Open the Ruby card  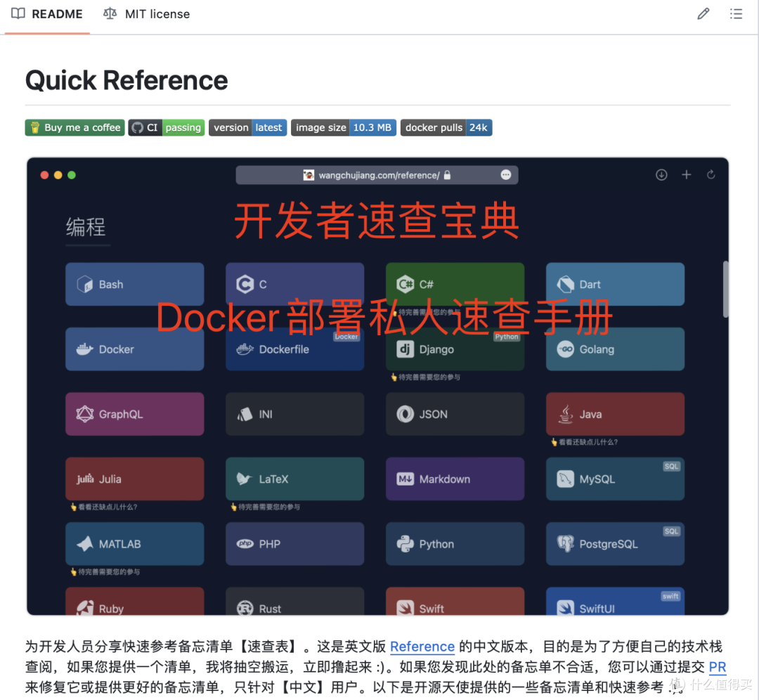(x=134, y=601)
